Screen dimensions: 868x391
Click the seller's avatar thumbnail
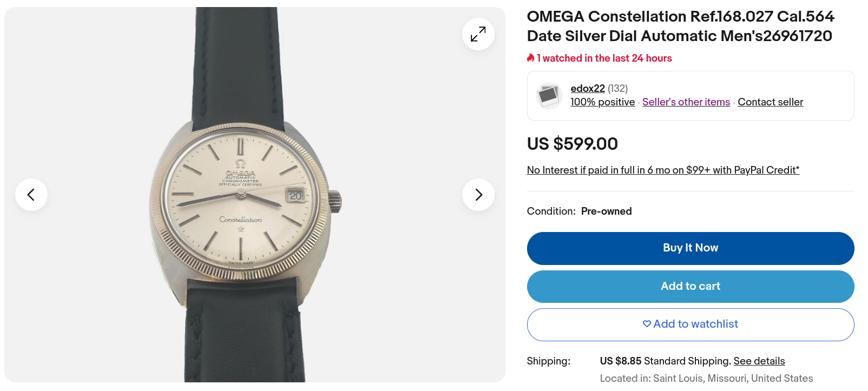tap(549, 96)
